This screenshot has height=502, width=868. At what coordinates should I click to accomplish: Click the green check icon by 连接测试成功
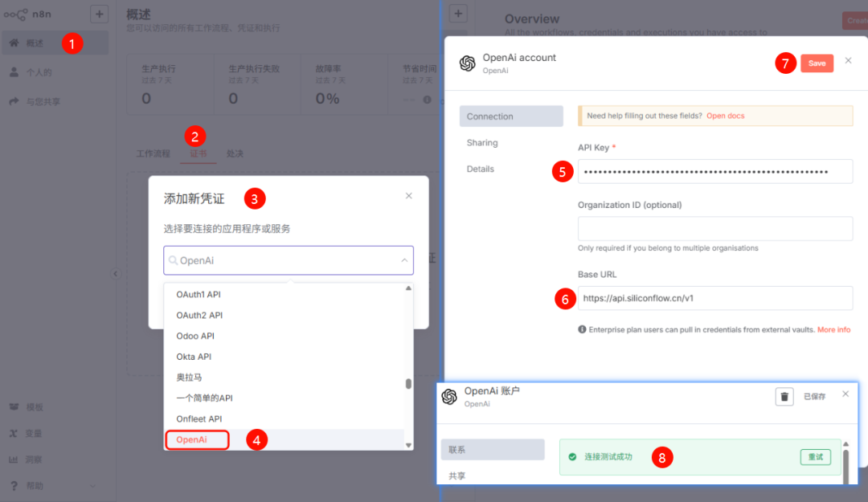pyautogui.click(x=572, y=456)
